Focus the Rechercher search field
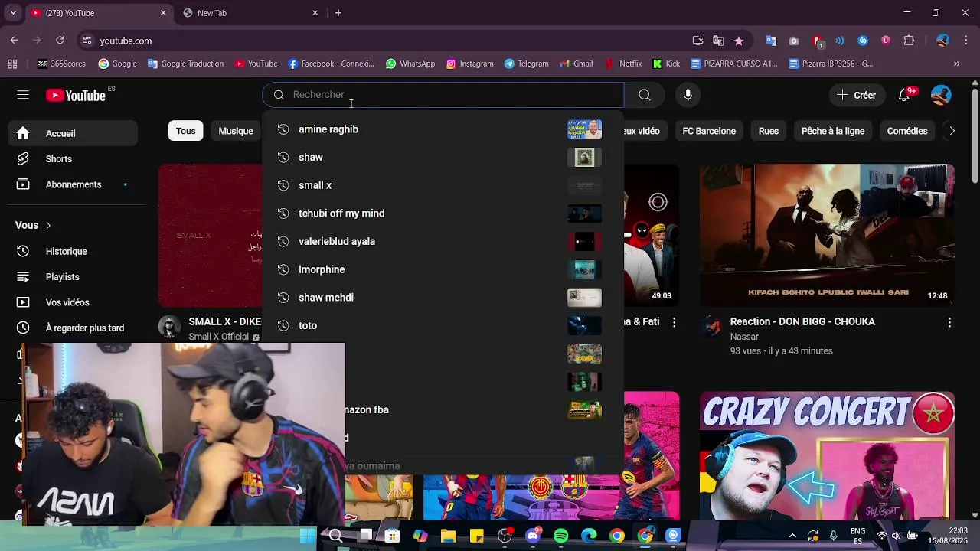 (x=443, y=95)
